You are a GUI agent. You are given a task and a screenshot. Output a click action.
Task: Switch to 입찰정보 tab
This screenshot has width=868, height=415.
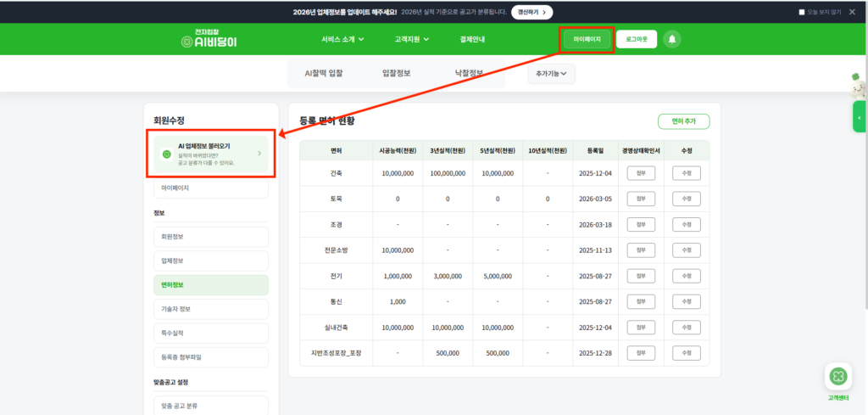coord(397,73)
